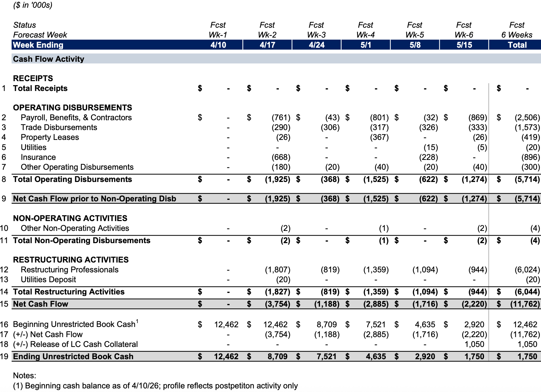
Task: Click the Total Receipts row label
Action: 40,88
